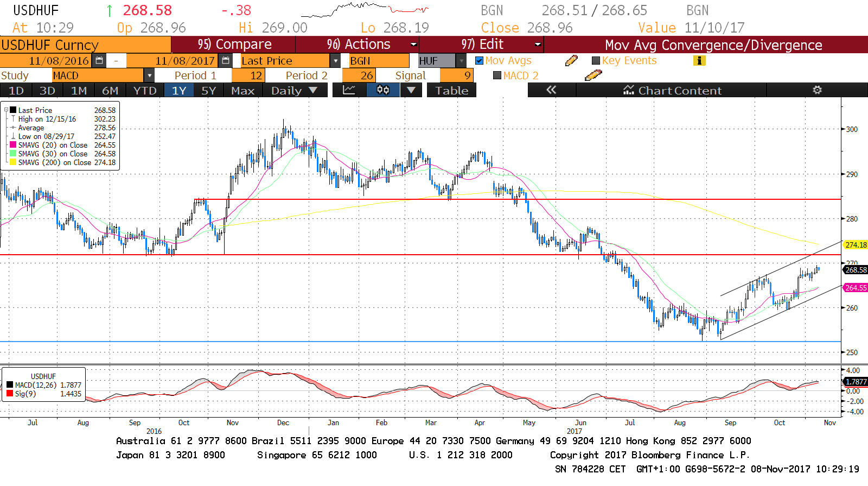
Task: Click the 96) Actions button
Action: (x=358, y=45)
